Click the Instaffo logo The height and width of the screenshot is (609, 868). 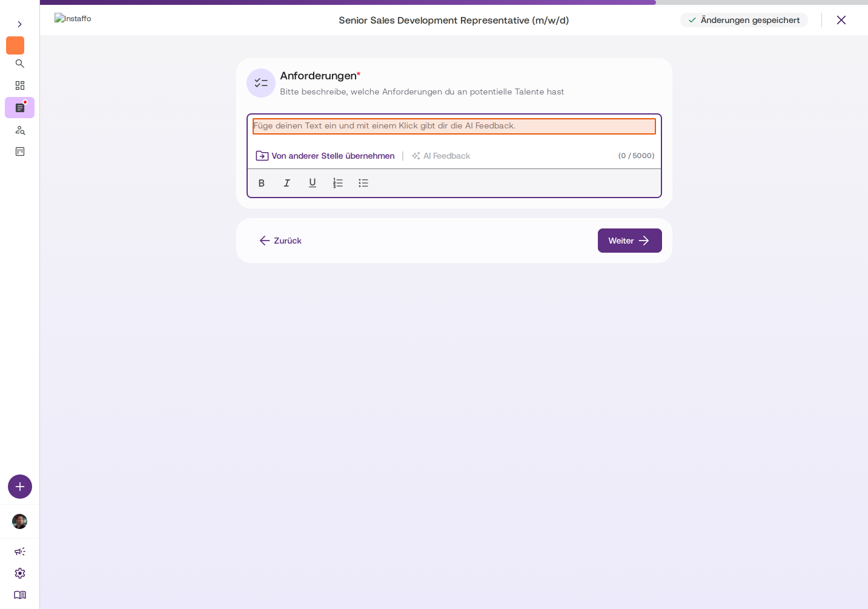pos(73,18)
